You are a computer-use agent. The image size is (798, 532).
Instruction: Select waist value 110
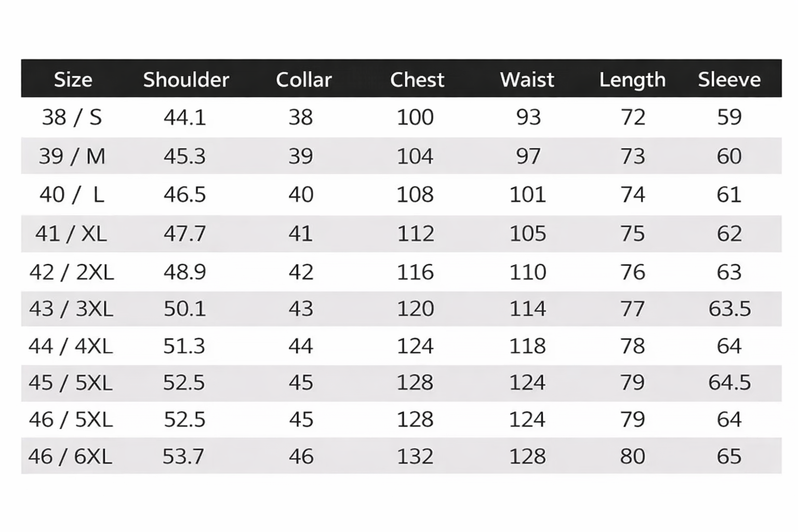coord(527,272)
